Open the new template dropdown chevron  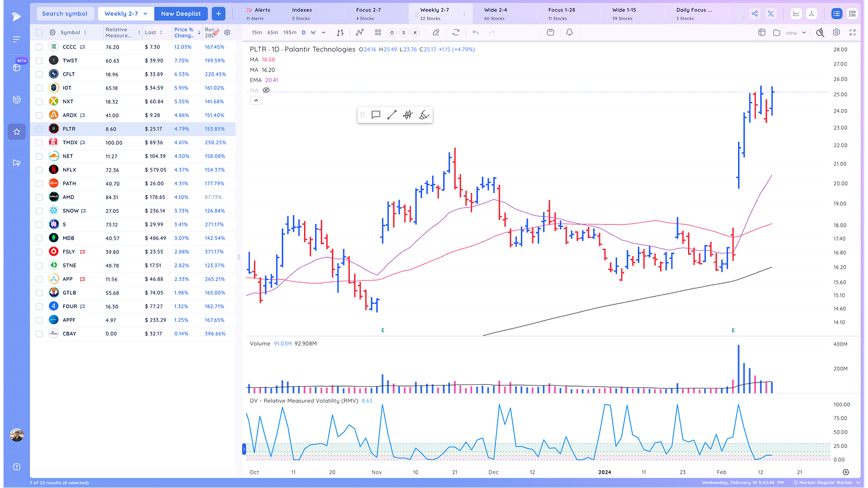(x=804, y=33)
